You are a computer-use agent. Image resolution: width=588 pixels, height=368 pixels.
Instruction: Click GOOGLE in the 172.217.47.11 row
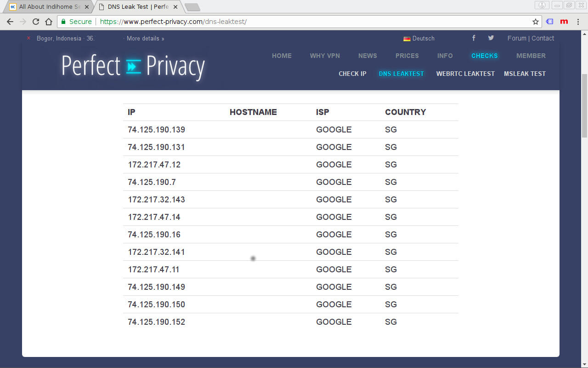[334, 270]
